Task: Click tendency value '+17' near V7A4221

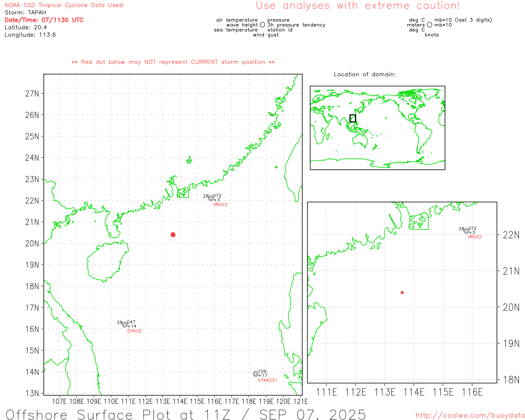Action: coord(263,376)
